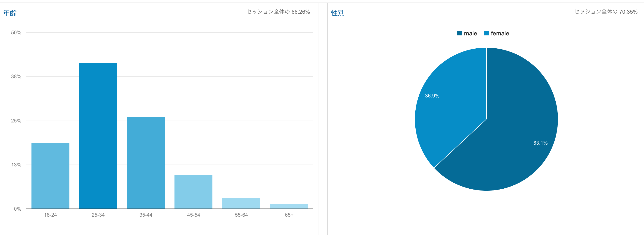Click the male legend color swatch

[x=460, y=33]
